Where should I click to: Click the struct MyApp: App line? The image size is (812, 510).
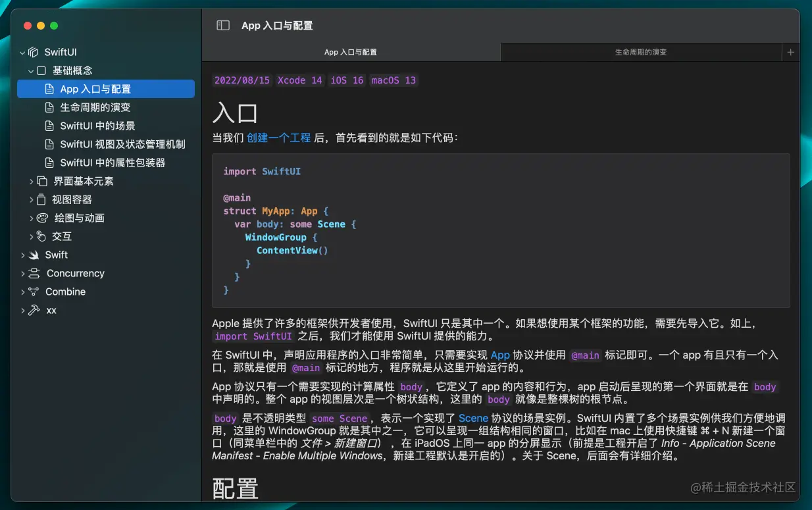[x=276, y=211]
